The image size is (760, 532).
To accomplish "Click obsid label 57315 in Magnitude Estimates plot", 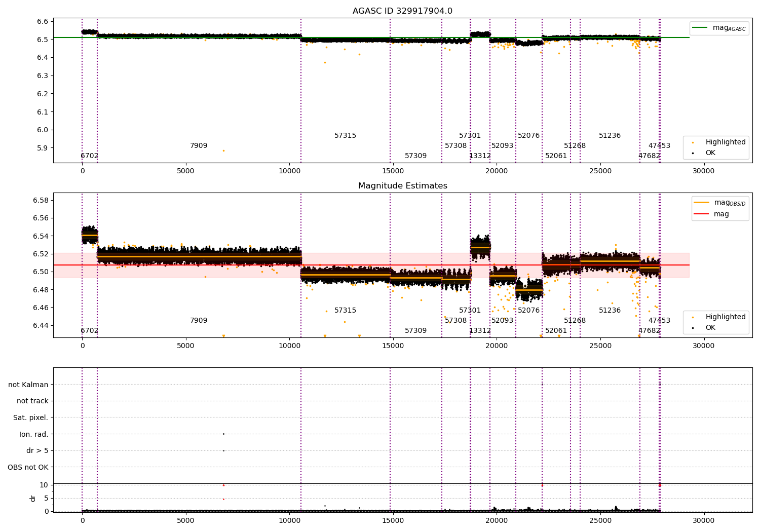I will pos(345,311).
